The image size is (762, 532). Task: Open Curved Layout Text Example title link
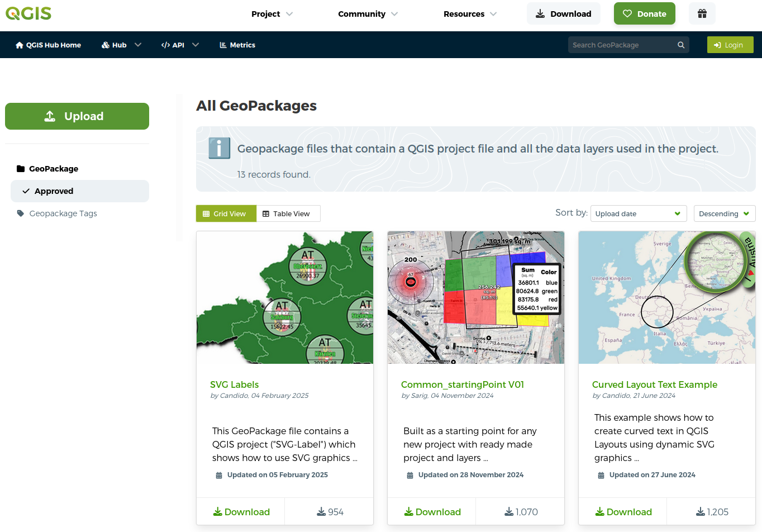tap(655, 384)
